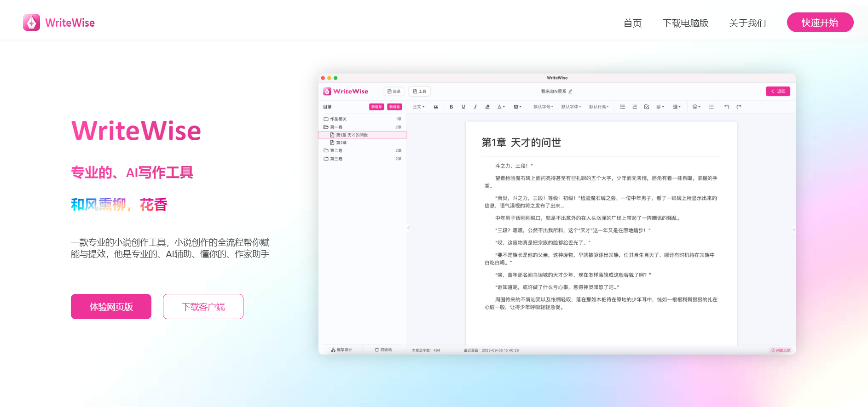Open the 默认字体 font family dropdown

click(x=571, y=107)
